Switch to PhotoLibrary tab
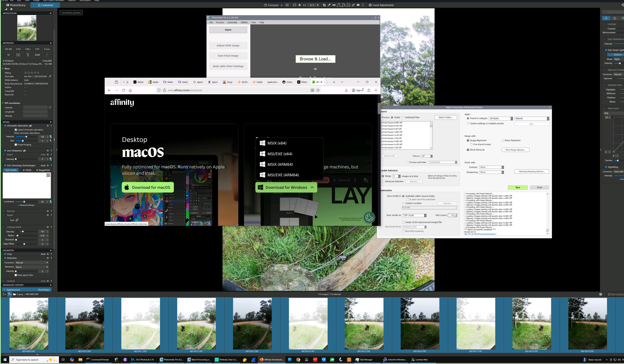624x364 pixels. tap(16, 5)
